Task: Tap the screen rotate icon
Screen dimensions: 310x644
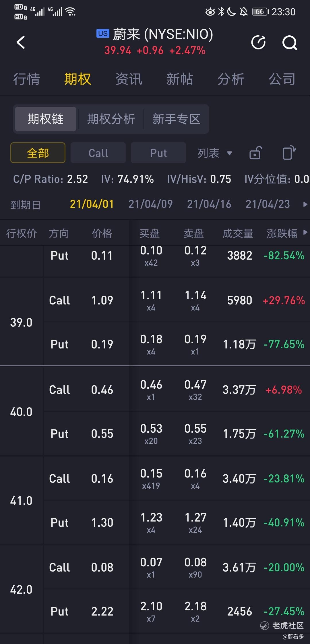Action: (289, 153)
